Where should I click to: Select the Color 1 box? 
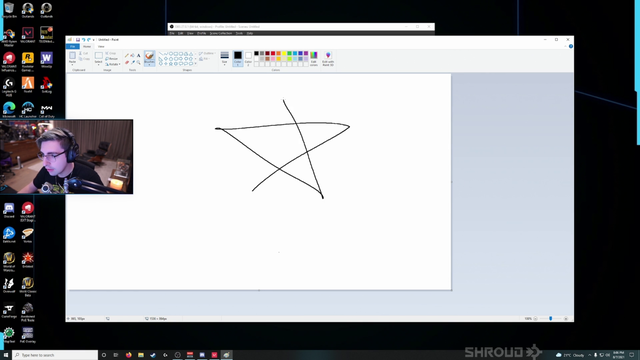(x=238, y=59)
